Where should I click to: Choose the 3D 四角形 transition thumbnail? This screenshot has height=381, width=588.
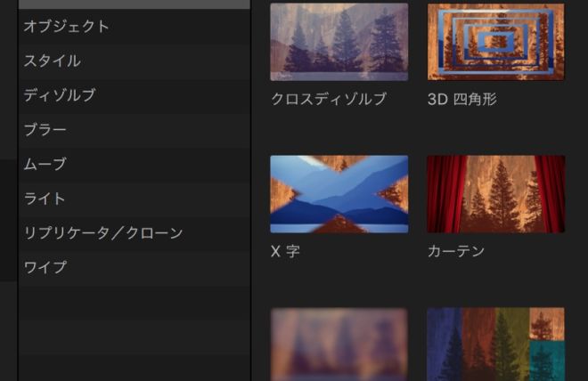(495, 42)
